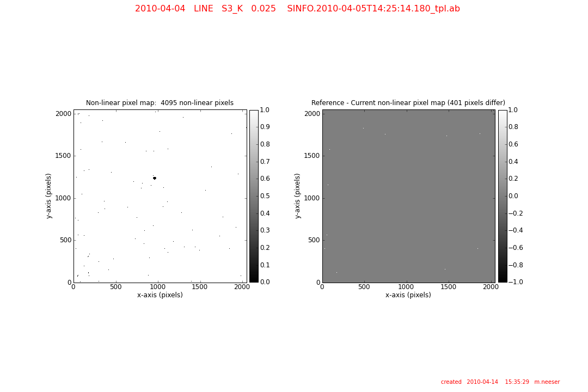Screen dimensions: 588x392
Task: Click the left plot's grayscale colorbar
Action: point(254,196)
